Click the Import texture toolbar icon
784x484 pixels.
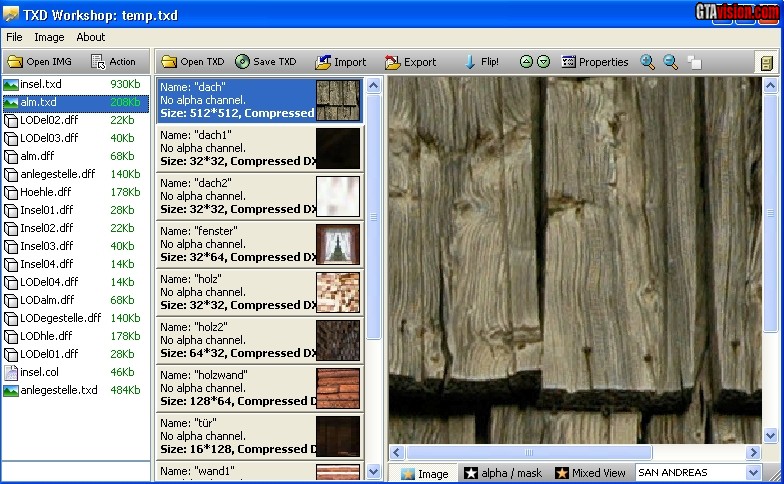[x=341, y=62]
